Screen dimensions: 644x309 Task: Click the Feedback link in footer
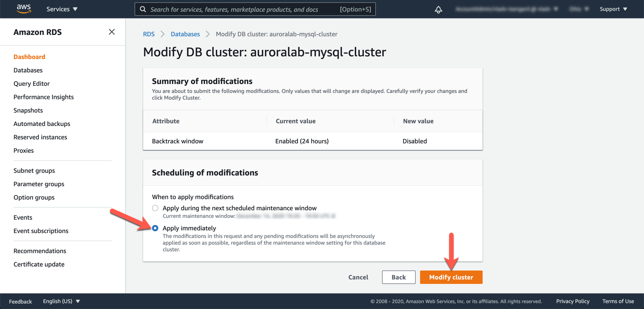pos(21,301)
